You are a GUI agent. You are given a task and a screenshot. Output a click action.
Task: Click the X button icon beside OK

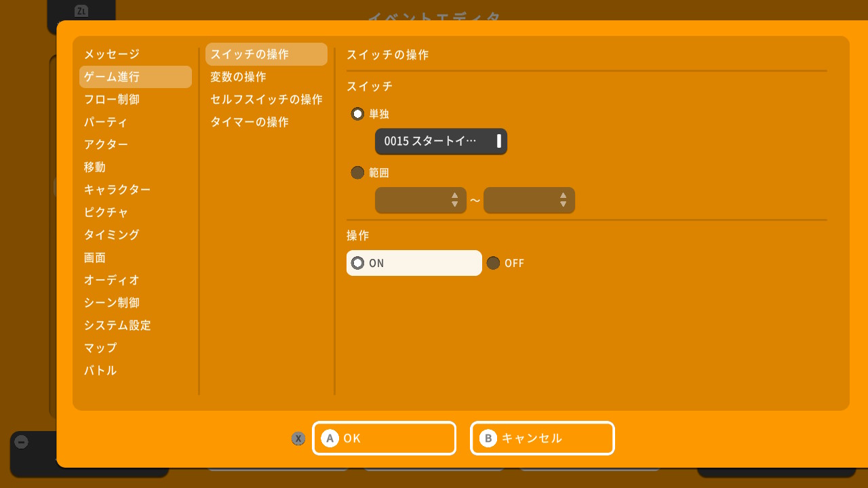click(x=298, y=439)
